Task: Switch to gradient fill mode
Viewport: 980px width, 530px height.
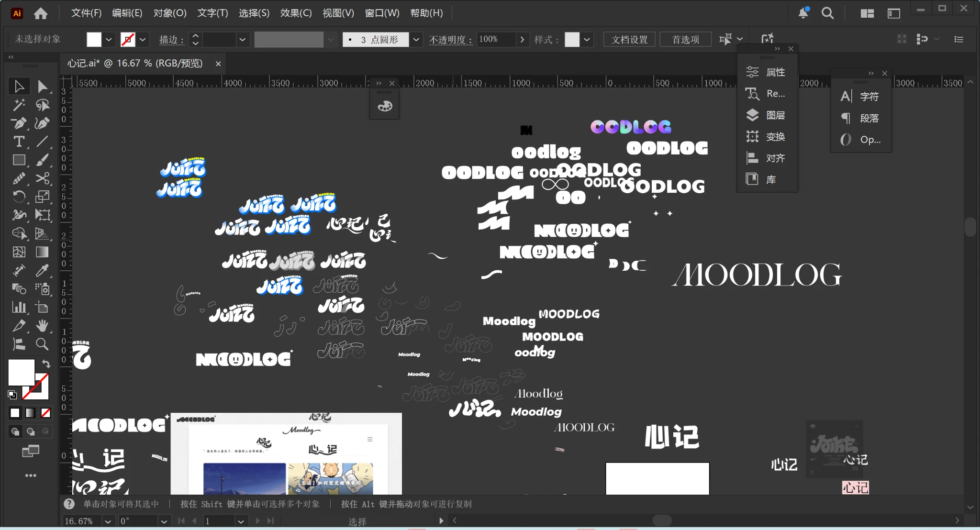Action: pos(31,413)
